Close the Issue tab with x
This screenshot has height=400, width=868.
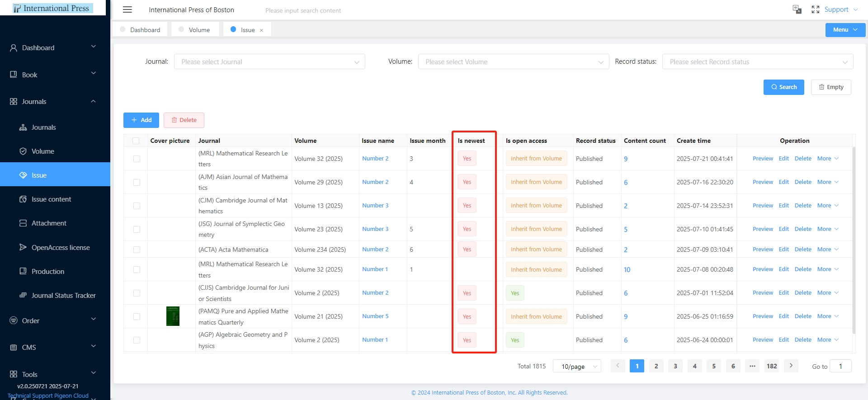tap(261, 30)
